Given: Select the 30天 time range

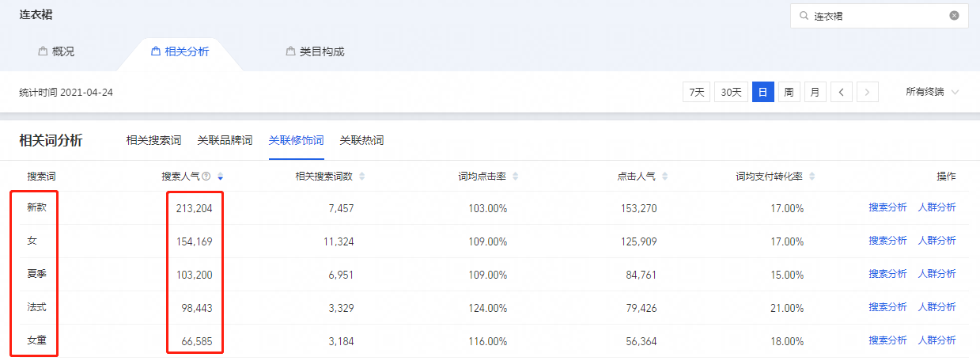Looking at the screenshot, I should 732,92.
